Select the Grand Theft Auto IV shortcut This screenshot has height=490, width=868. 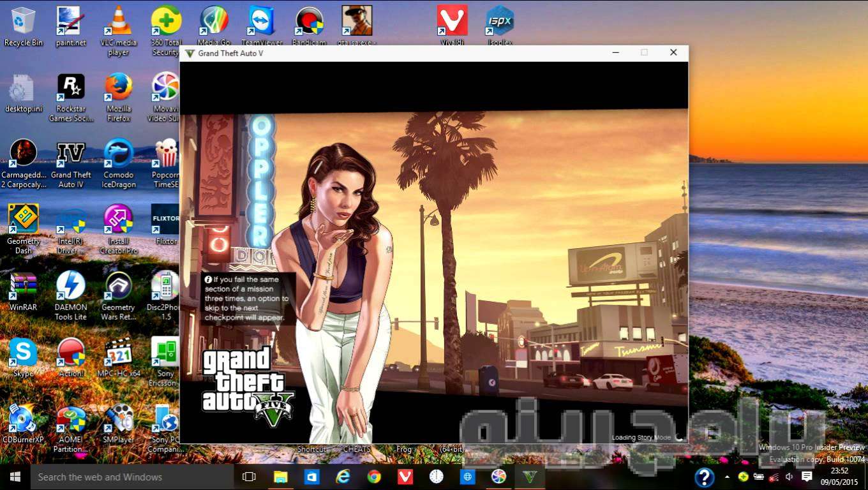coord(71,163)
